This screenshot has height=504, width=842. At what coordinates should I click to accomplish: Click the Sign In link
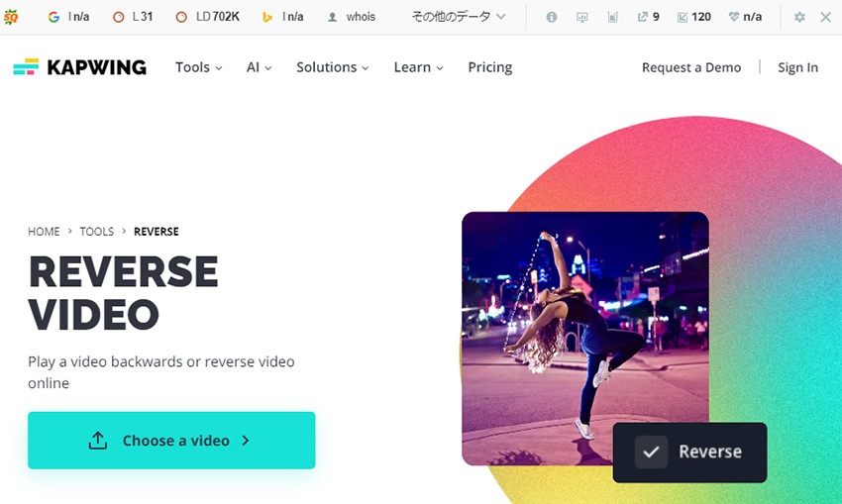click(797, 67)
